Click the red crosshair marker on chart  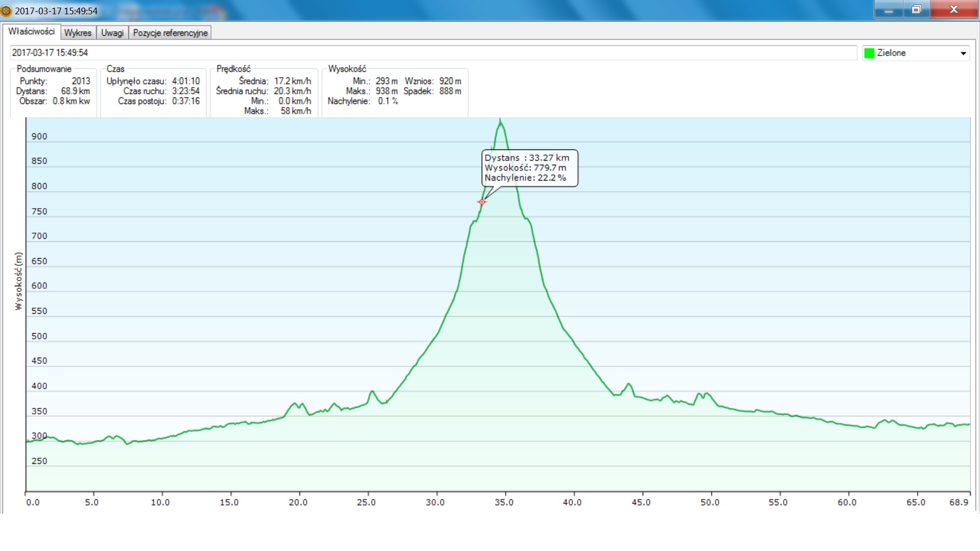point(482,202)
